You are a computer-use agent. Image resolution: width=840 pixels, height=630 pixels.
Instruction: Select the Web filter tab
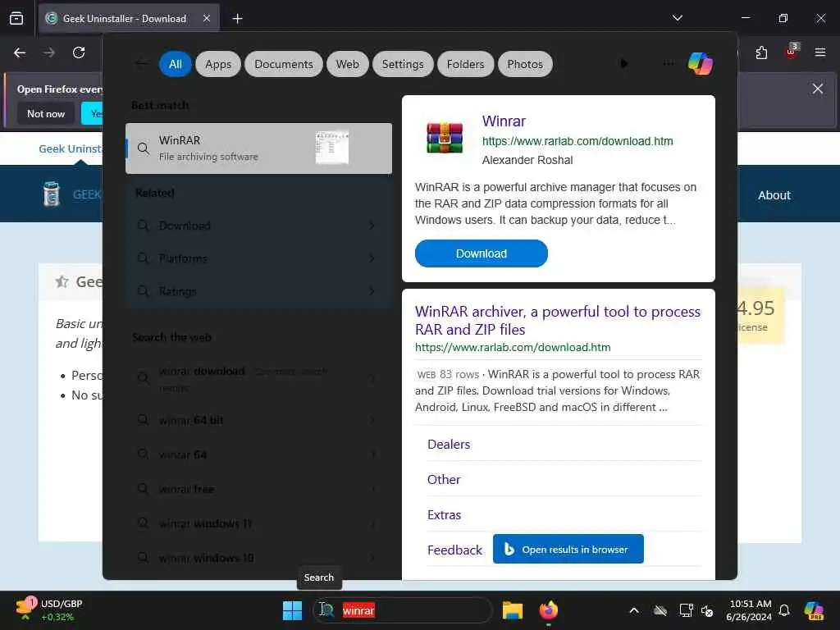click(347, 64)
